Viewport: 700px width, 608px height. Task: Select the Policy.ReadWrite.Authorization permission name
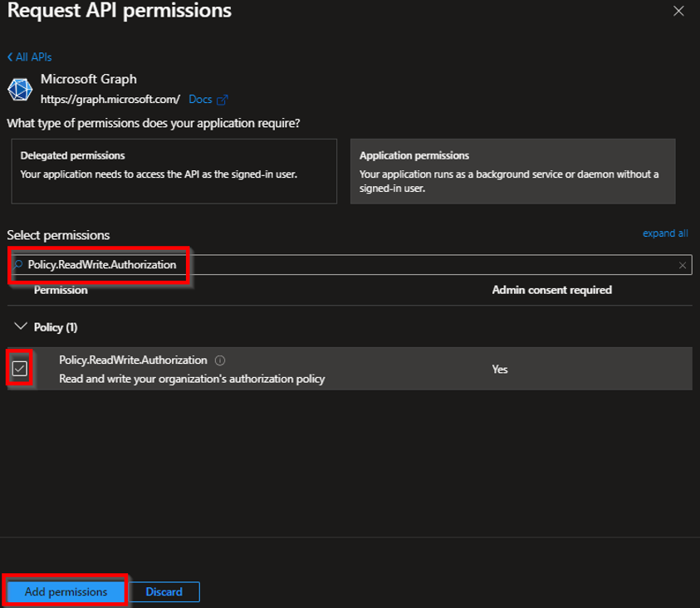tap(133, 360)
